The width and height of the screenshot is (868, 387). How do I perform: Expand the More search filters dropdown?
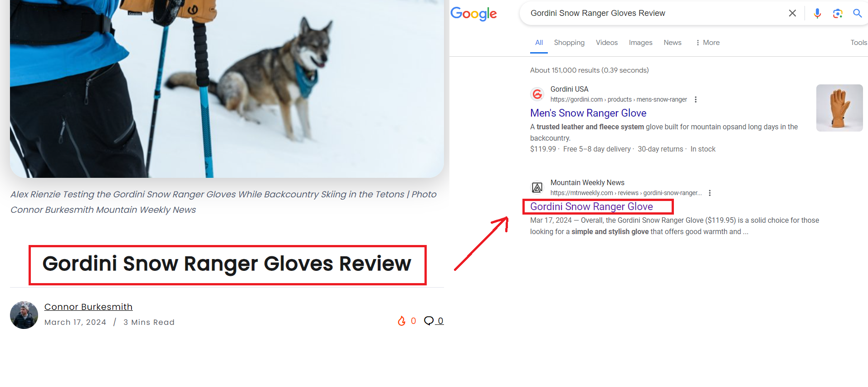pos(708,42)
